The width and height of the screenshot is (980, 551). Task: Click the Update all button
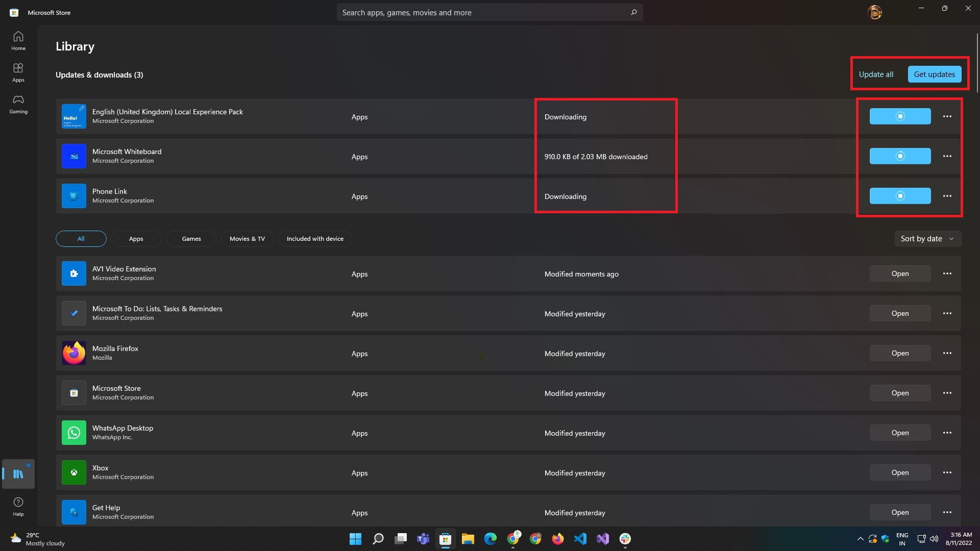(876, 74)
